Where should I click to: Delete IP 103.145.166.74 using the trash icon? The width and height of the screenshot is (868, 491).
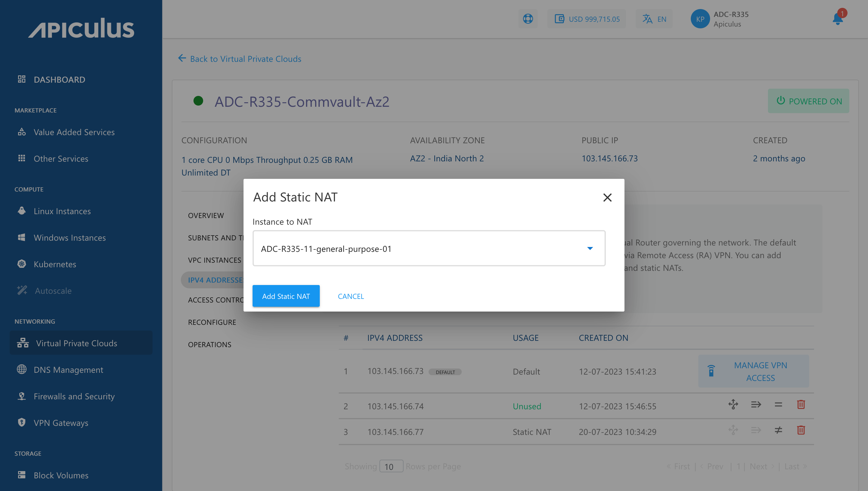801,405
